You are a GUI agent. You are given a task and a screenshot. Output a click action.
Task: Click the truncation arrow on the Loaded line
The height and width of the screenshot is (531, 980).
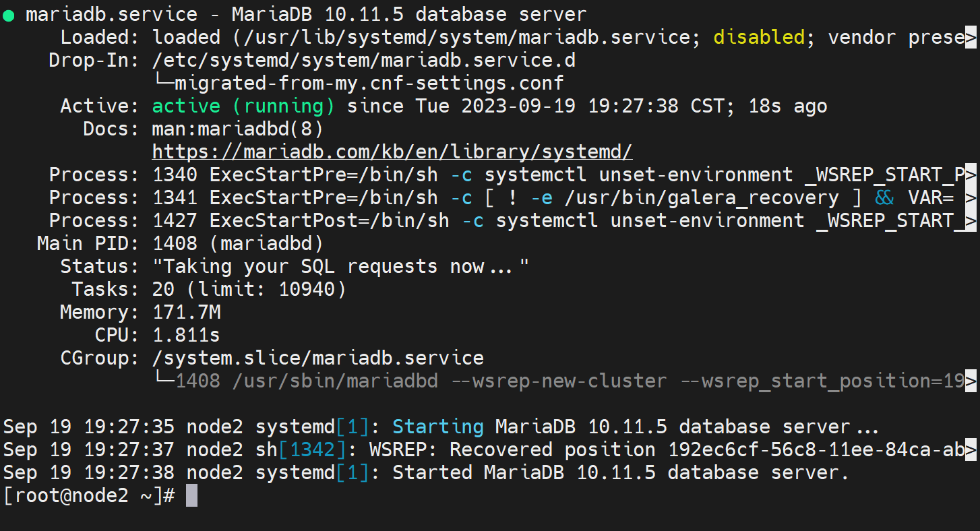click(x=971, y=38)
